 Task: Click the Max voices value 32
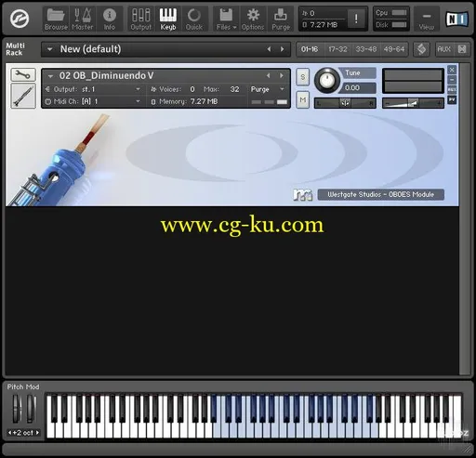(234, 89)
